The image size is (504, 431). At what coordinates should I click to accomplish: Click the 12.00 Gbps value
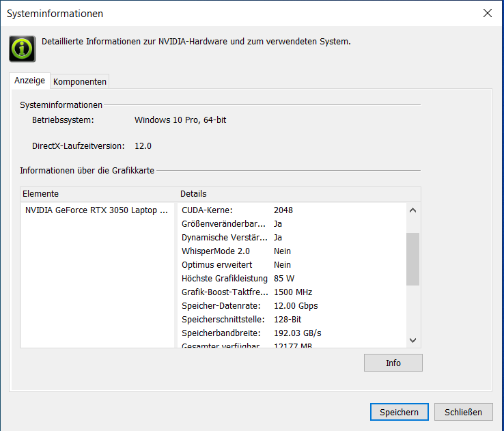pyautogui.click(x=296, y=305)
